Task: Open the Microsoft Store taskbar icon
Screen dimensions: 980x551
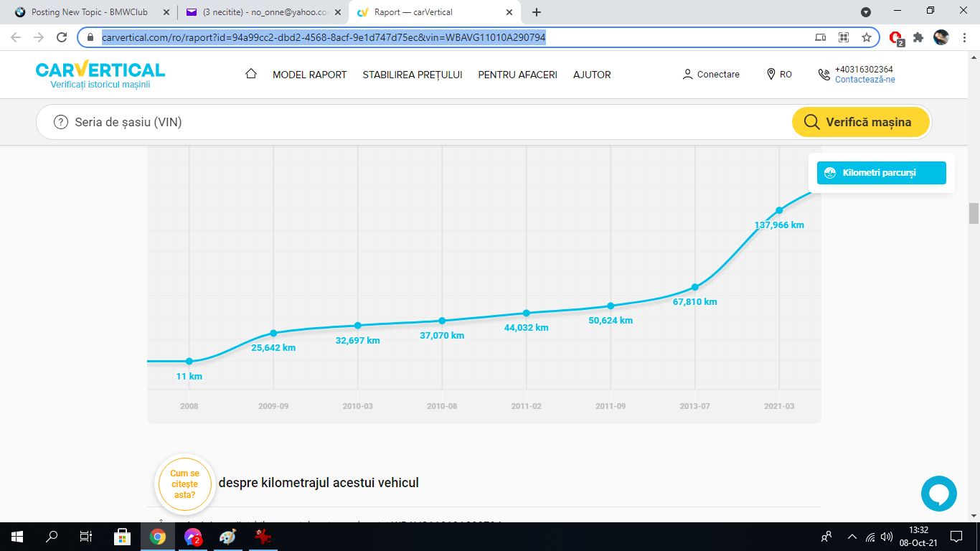Action: click(x=122, y=536)
